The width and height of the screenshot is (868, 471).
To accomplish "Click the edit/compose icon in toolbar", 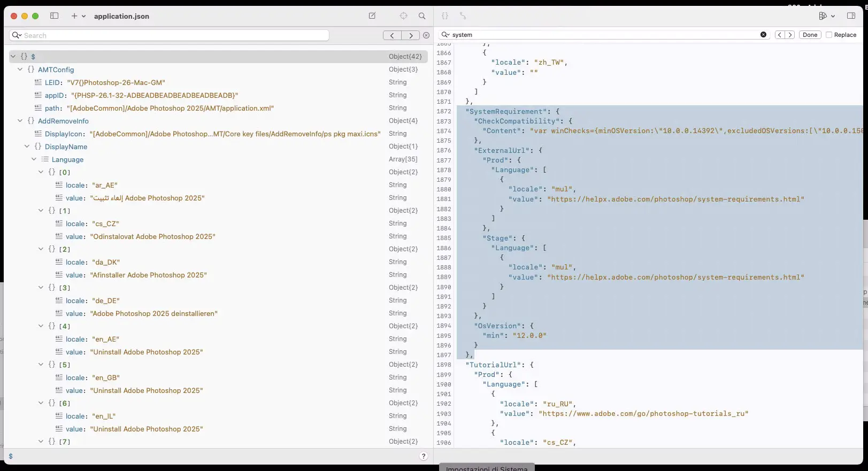I will pyautogui.click(x=372, y=16).
